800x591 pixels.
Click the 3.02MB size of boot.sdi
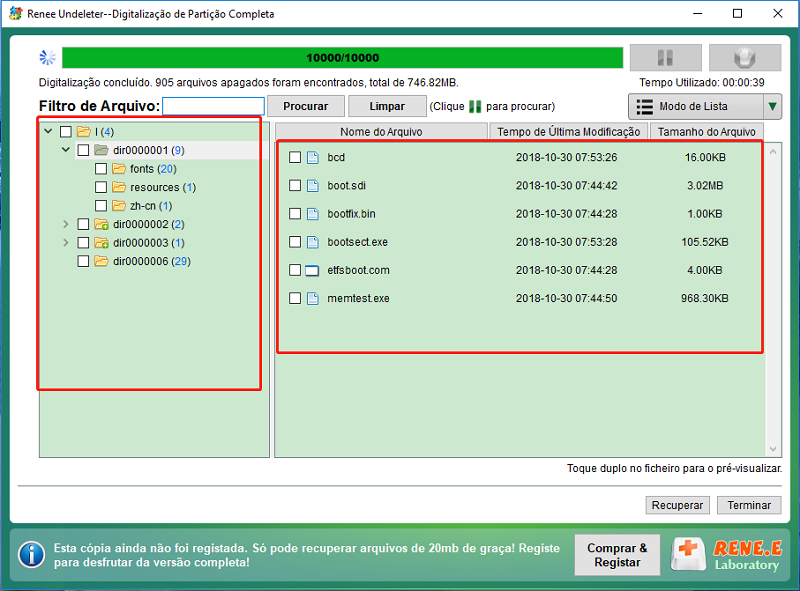coord(705,185)
